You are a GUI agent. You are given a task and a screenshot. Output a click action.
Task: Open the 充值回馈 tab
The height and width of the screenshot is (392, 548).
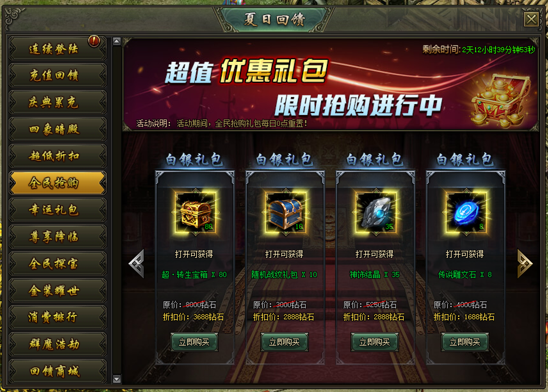point(58,76)
